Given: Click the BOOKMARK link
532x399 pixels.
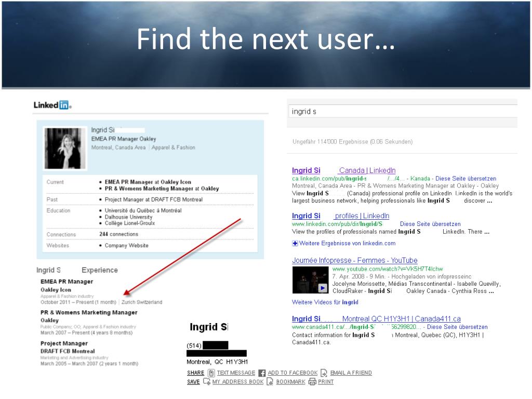Looking at the screenshot, I should 291,382.
